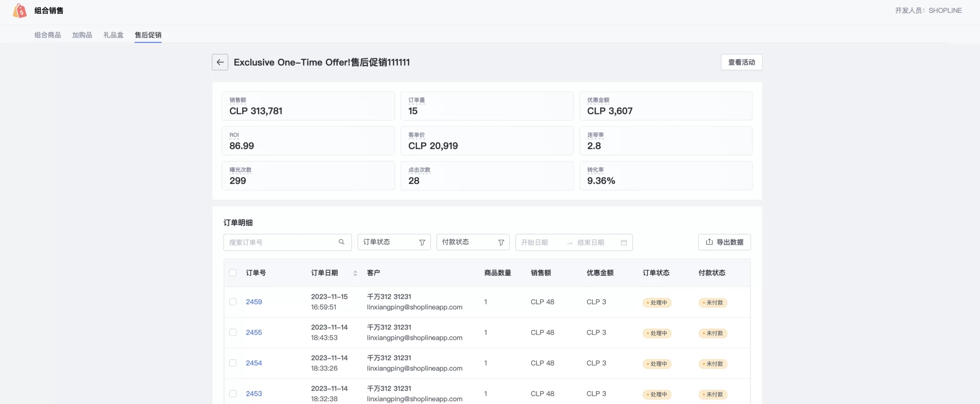Go back using the arrow button
The height and width of the screenshot is (404, 980).
[220, 62]
